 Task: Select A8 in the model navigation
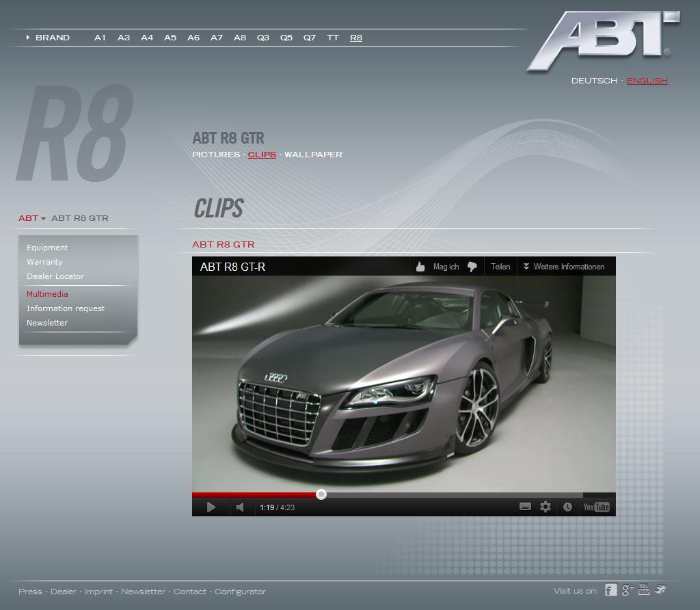(x=240, y=38)
